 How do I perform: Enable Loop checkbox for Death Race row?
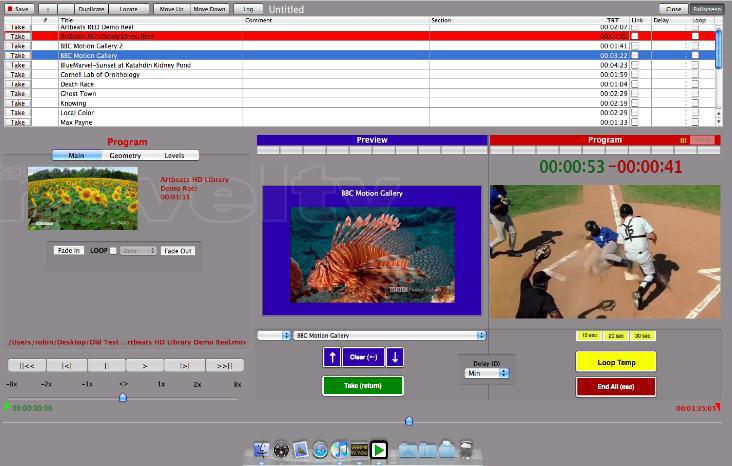tap(696, 84)
